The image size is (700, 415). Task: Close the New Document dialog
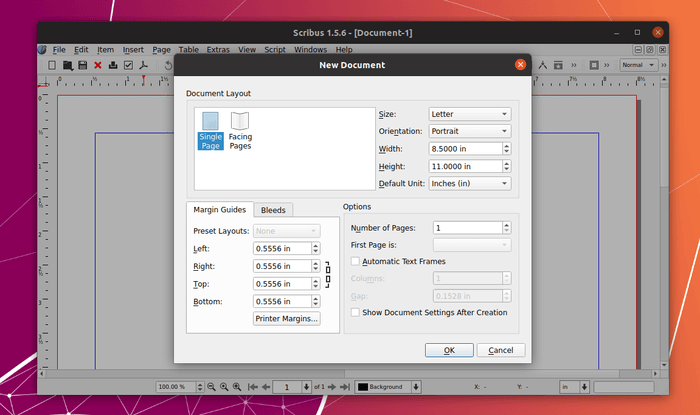coord(520,65)
